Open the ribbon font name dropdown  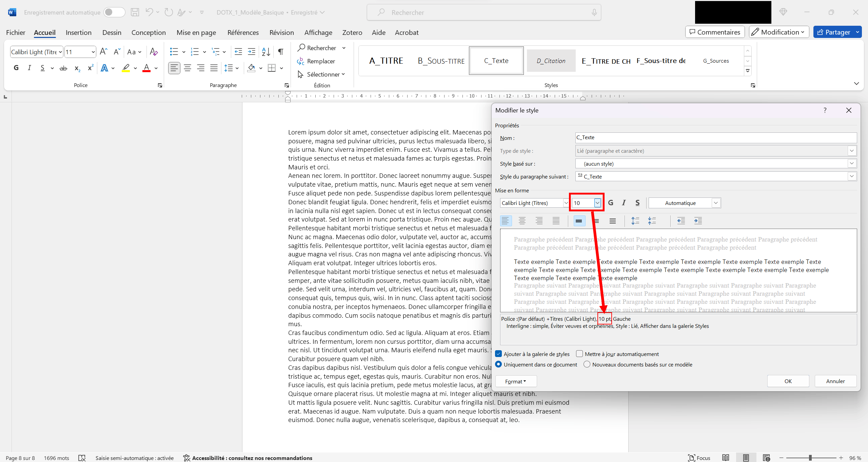(x=60, y=52)
